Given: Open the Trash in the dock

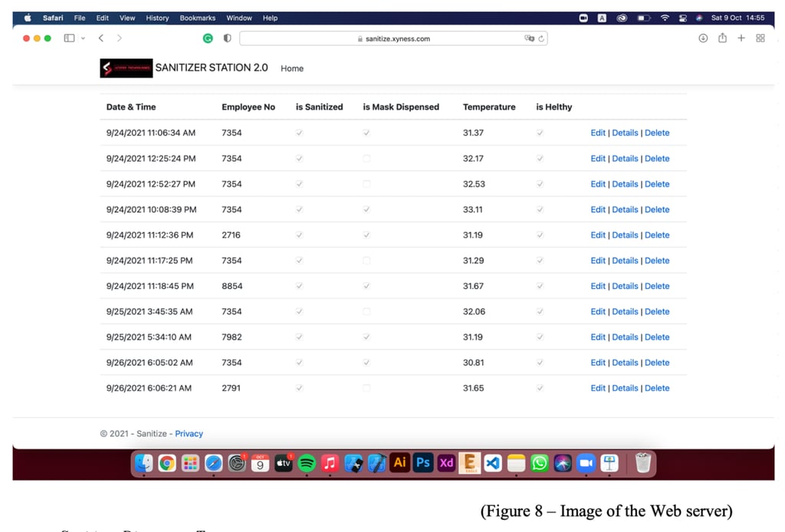Looking at the screenshot, I should pos(643,463).
